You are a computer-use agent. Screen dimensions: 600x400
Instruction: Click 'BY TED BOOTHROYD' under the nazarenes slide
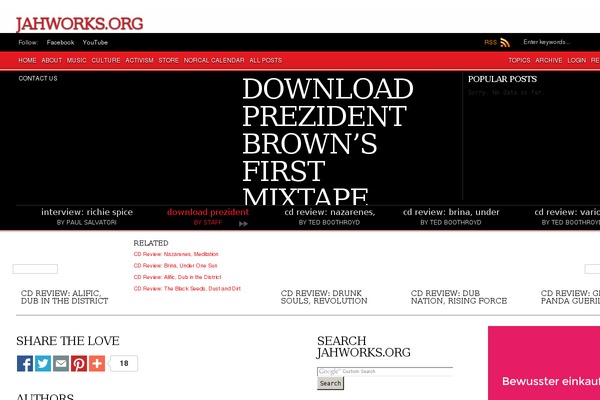point(329,222)
